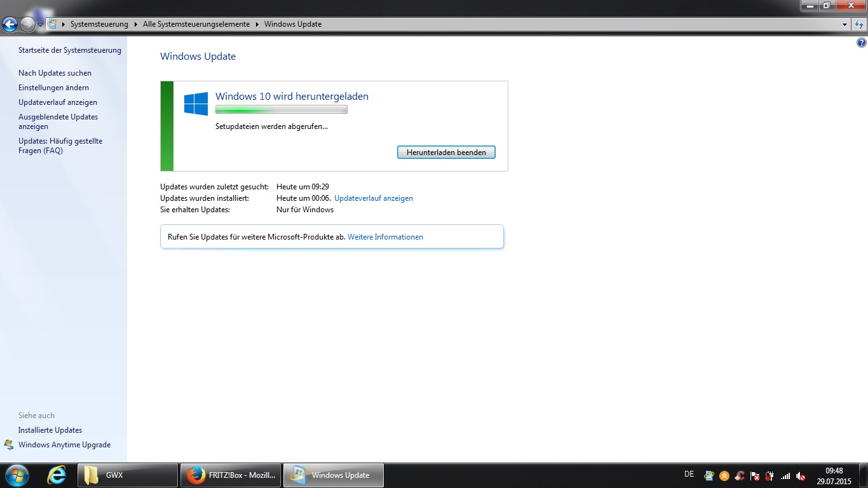Click the refresh button beside address bar
Image resolution: width=868 pixels, height=488 pixels.
click(858, 24)
